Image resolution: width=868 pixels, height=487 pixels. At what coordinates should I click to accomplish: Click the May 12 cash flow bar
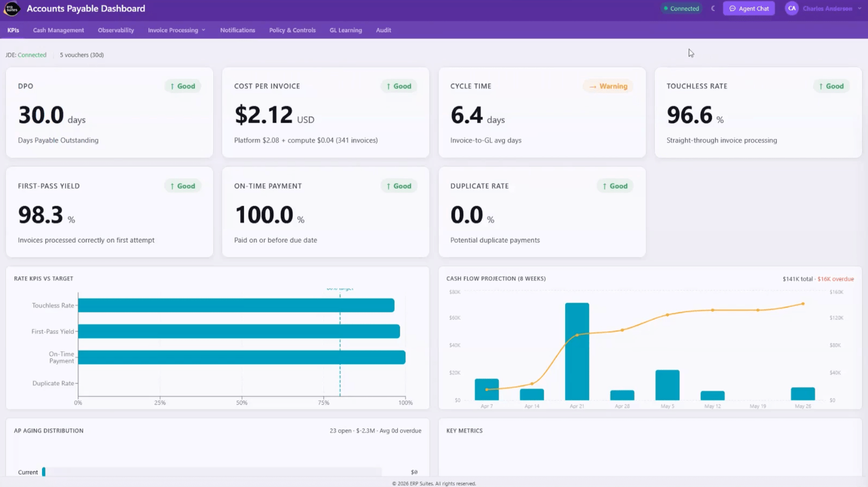click(712, 395)
